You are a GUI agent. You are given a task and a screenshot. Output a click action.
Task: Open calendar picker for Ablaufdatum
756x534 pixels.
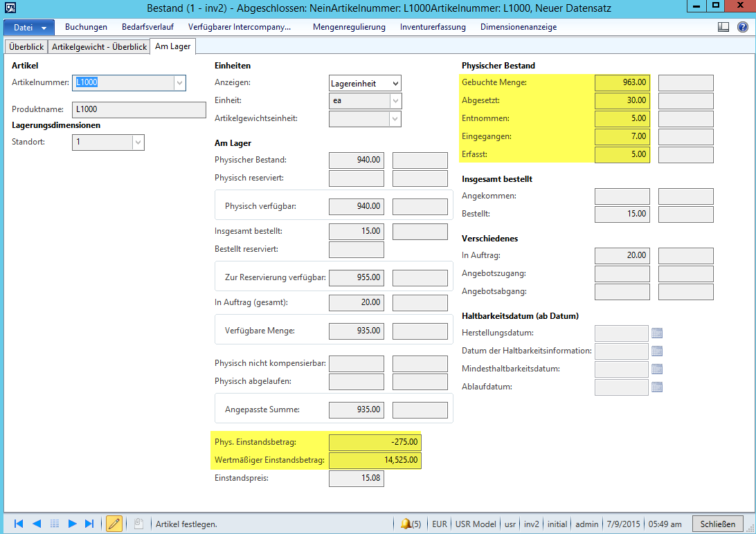point(657,387)
